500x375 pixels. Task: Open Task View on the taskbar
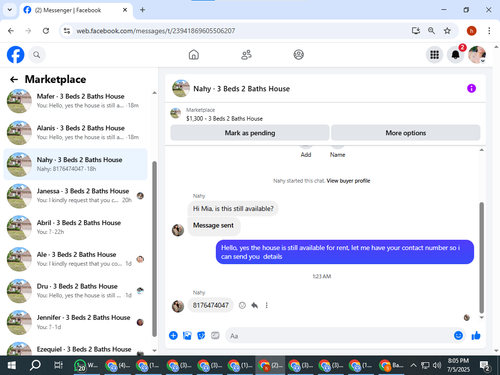[x=58, y=365]
